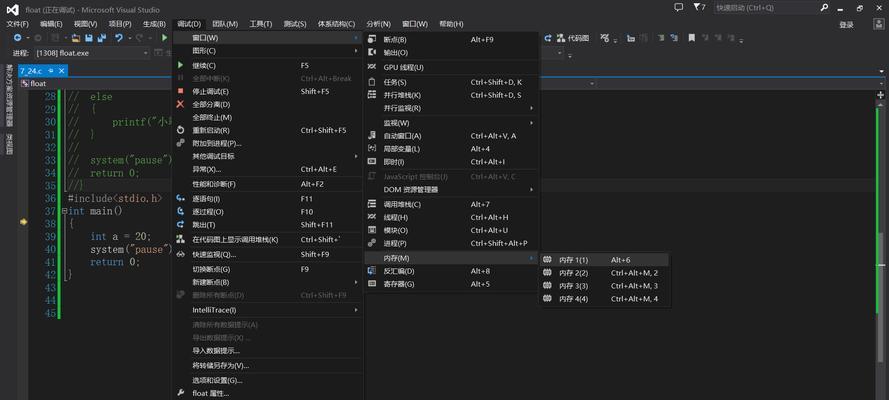Click the bookmark icon in the toolbar

[691, 38]
